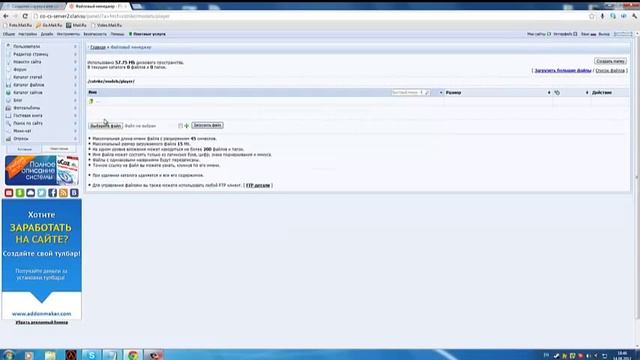The image size is (640, 360).
Task: Click the red social icon under the banner
Action: (x=9, y=193)
